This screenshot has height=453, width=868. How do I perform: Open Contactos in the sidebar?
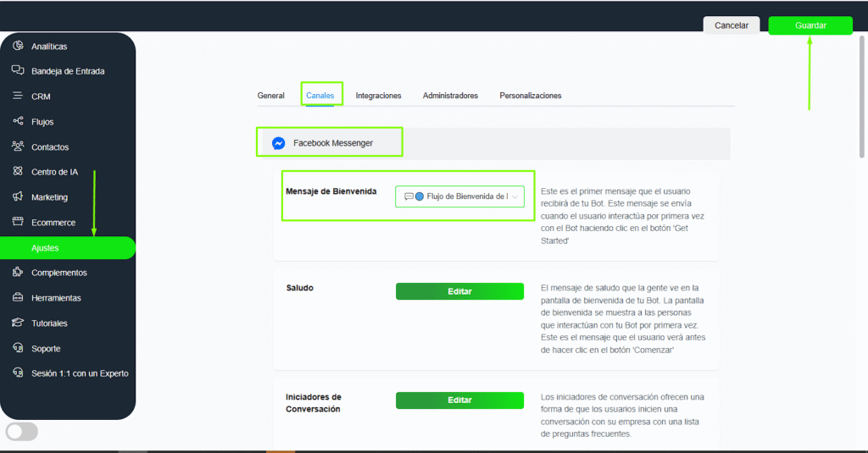tap(50, 147)
